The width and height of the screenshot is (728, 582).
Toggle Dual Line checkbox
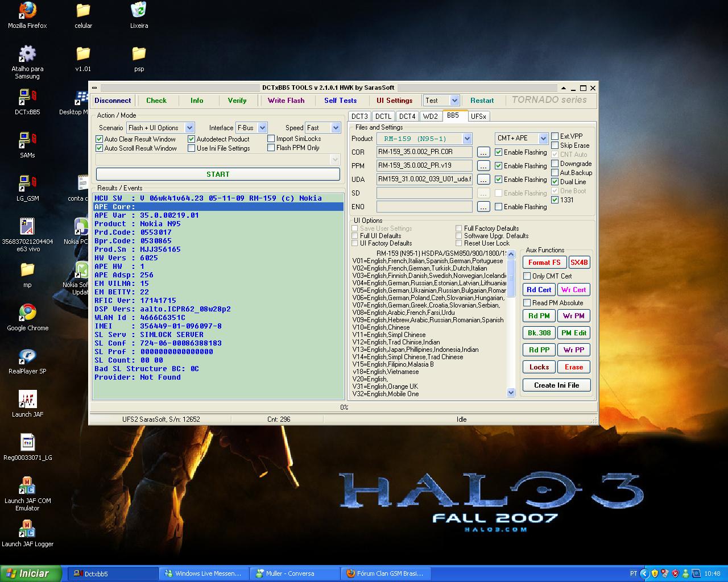(x=555, y=182)
